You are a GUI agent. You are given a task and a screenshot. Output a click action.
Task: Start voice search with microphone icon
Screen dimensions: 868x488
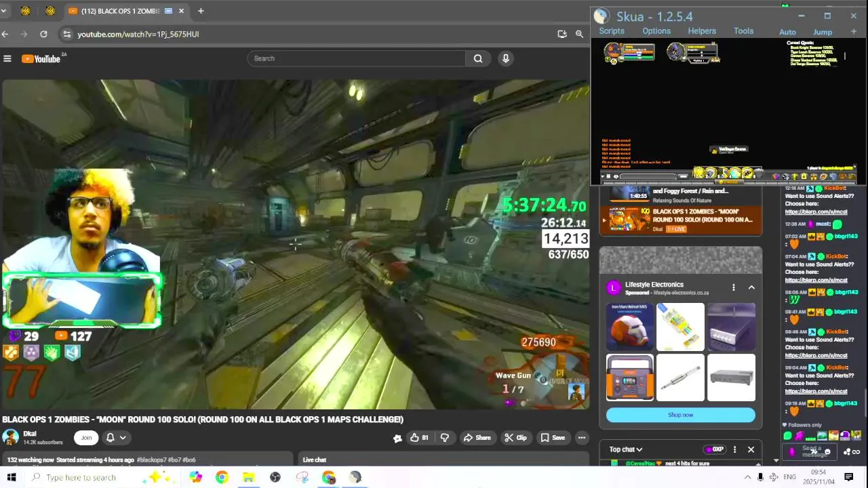[x=505, y=58]
